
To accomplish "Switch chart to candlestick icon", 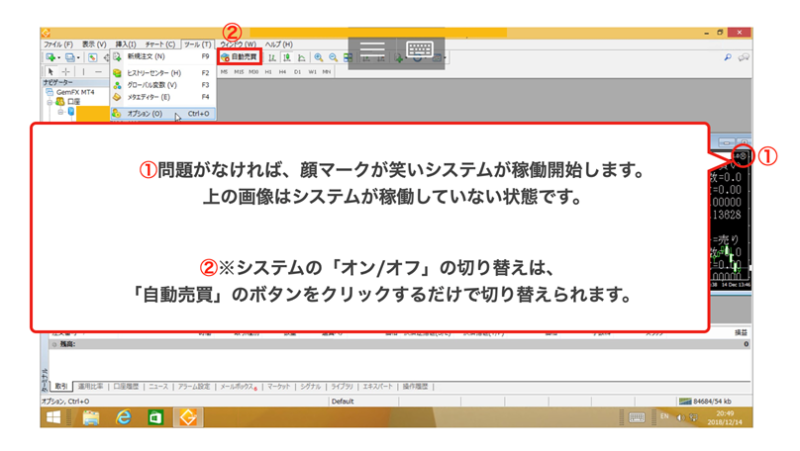I will (x=287, y=58).
